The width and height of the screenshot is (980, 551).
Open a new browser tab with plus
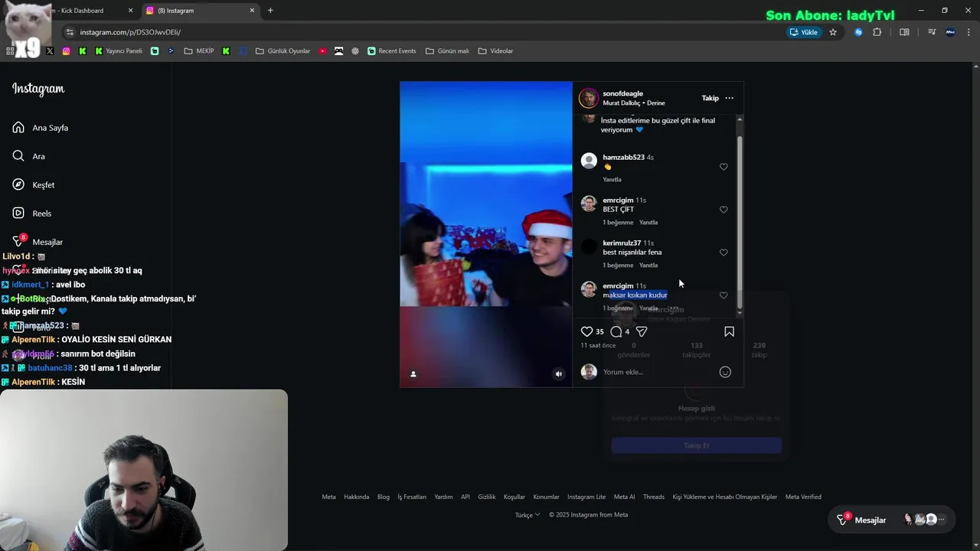point(270,11)
